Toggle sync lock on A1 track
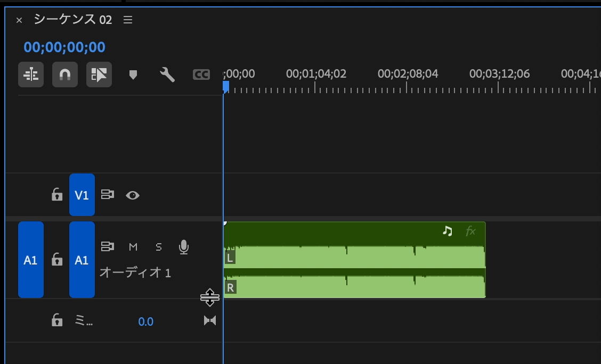 pyautogui.click(x=107, y=246)
